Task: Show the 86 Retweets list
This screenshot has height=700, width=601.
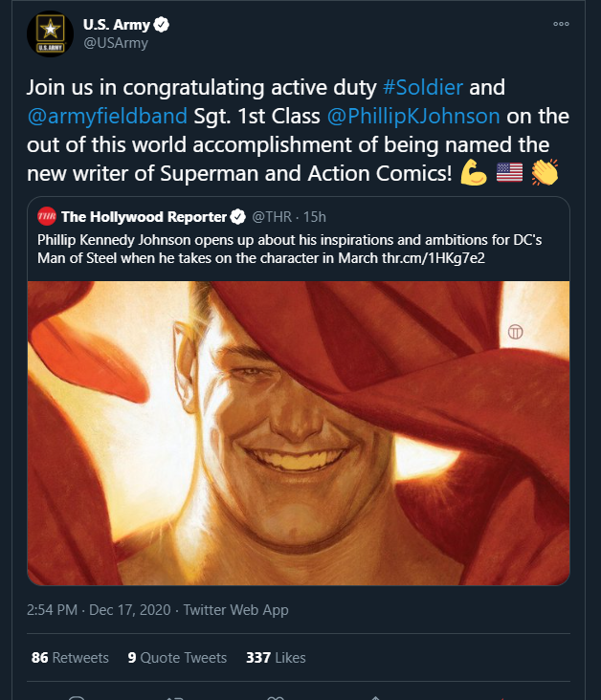Action: click(70, 658)
